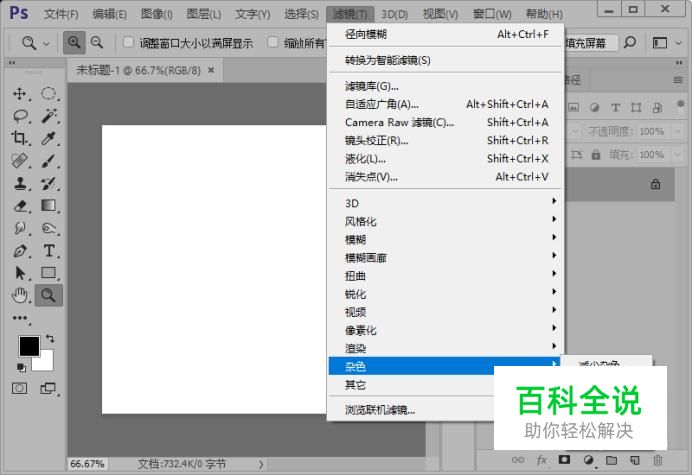Select the Eraser tool
Viewport: 692px width, 475px height.
[x=19, y=206]
